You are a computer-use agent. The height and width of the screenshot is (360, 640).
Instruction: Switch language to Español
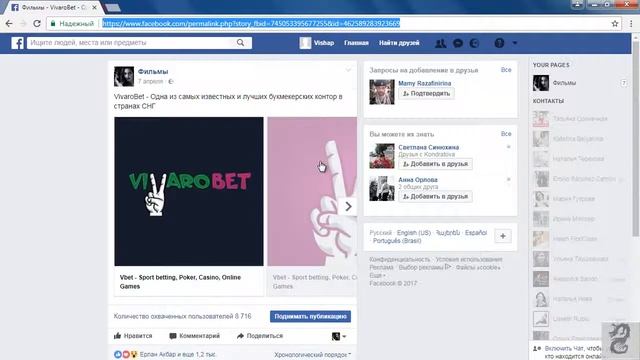(476, 233)
